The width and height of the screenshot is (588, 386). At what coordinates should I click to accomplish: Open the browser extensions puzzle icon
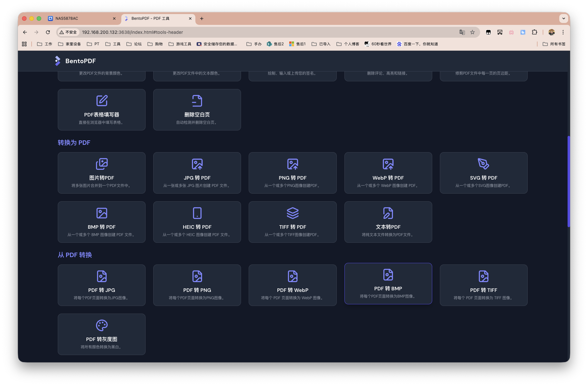click(534, 32)
